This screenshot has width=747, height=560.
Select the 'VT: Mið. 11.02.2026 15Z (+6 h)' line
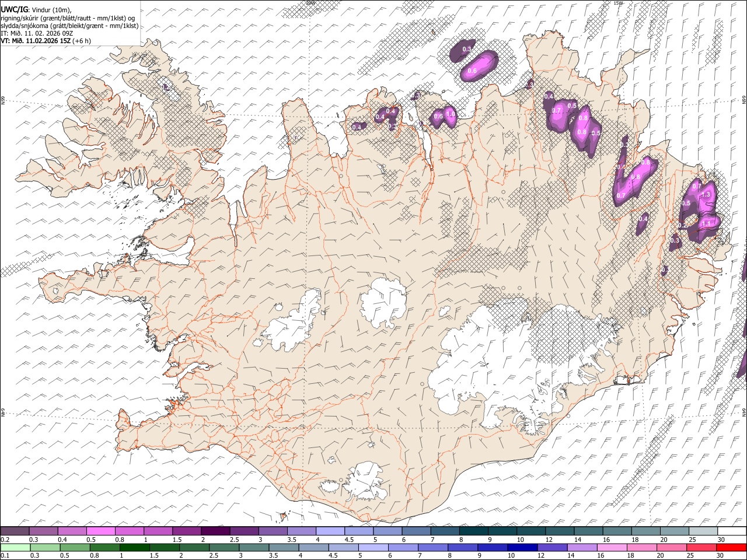click(46, 41)
